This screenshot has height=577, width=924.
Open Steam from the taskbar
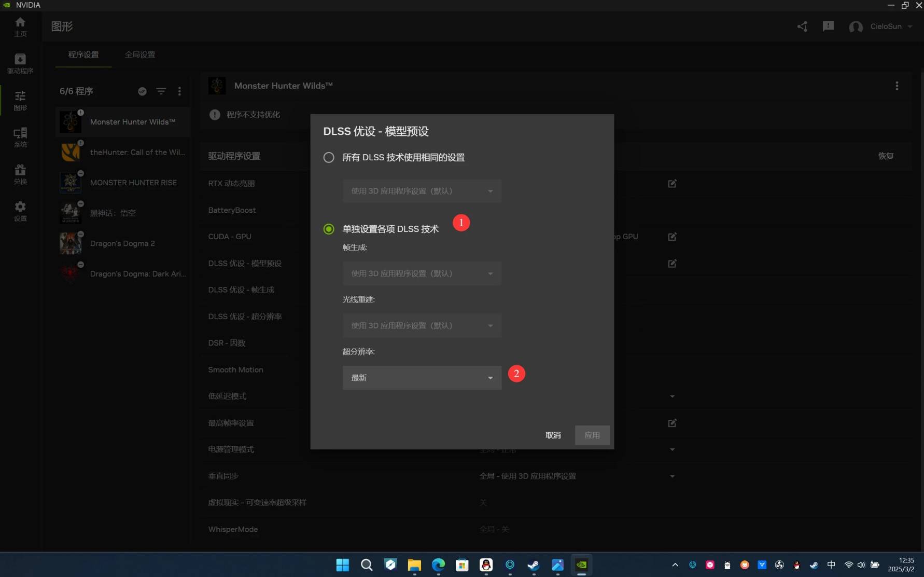[534, 565]
